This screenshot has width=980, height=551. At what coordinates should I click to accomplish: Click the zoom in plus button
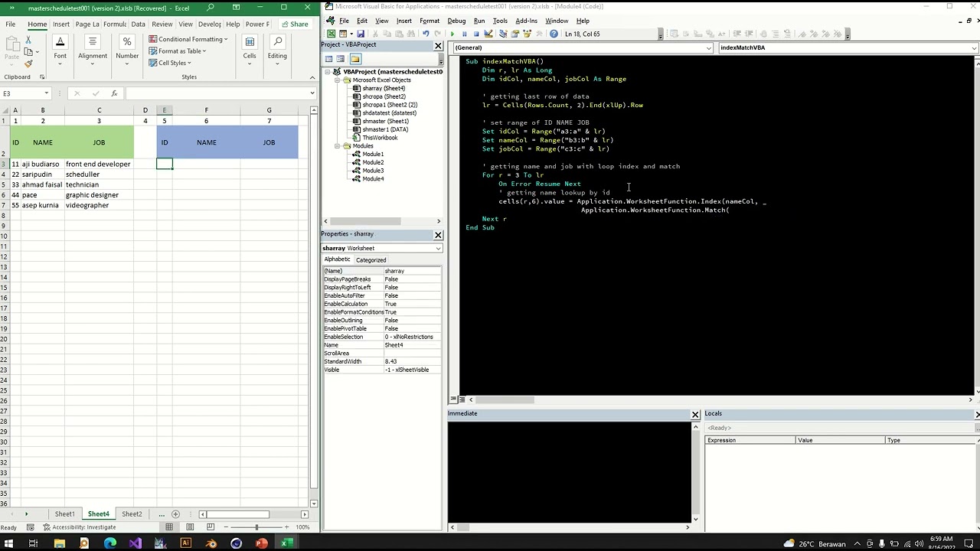[x=287, y=527]
